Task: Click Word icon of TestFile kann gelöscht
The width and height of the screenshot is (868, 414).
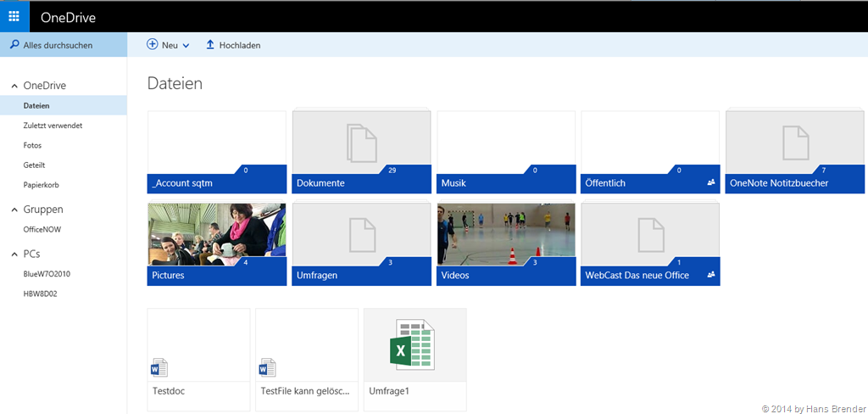Action: (x=267, y=367)
